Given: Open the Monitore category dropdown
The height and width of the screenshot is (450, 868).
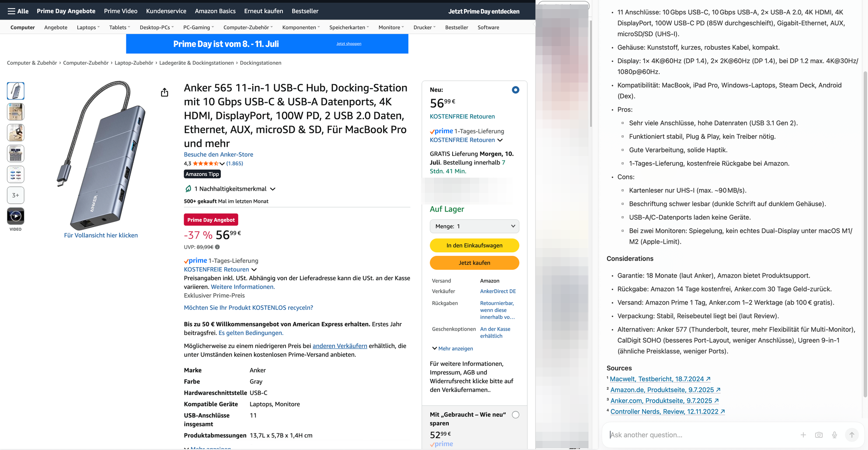Looking at the screenshot, I should point(391,27).
